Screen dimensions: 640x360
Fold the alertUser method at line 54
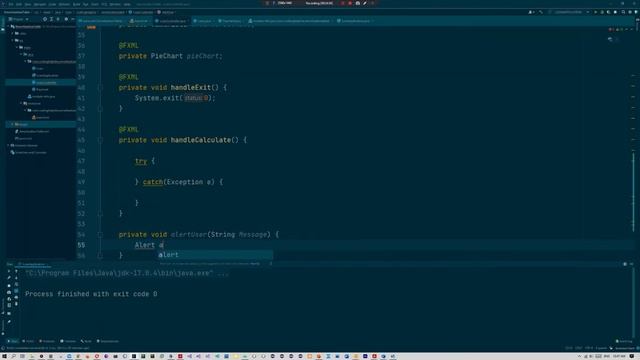[100, 235]
